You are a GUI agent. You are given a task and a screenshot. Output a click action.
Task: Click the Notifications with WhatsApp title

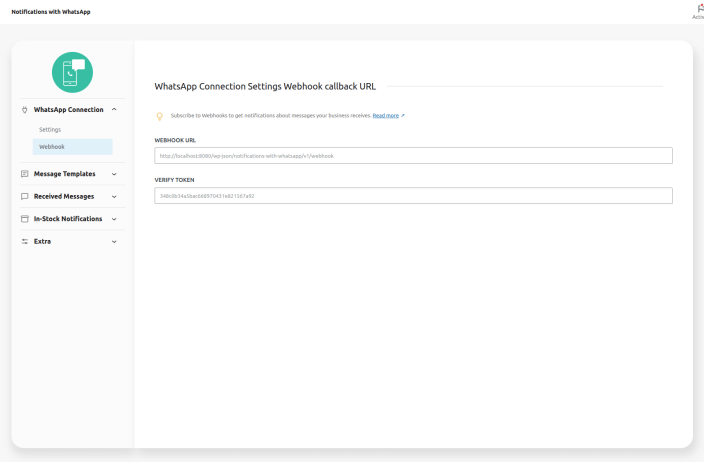tap(50, 12)
